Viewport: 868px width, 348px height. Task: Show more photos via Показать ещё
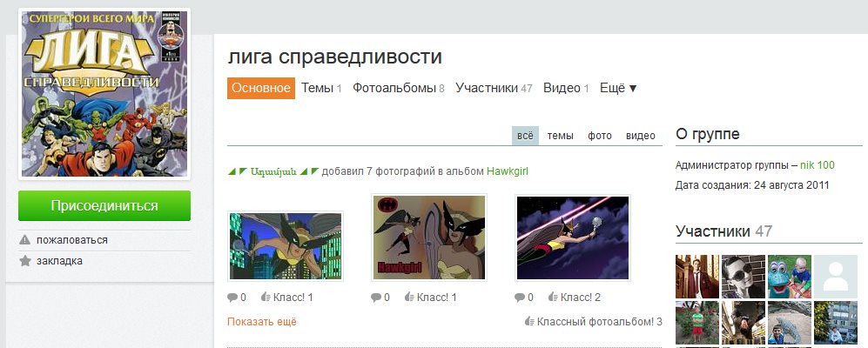(x=262, y=321)
